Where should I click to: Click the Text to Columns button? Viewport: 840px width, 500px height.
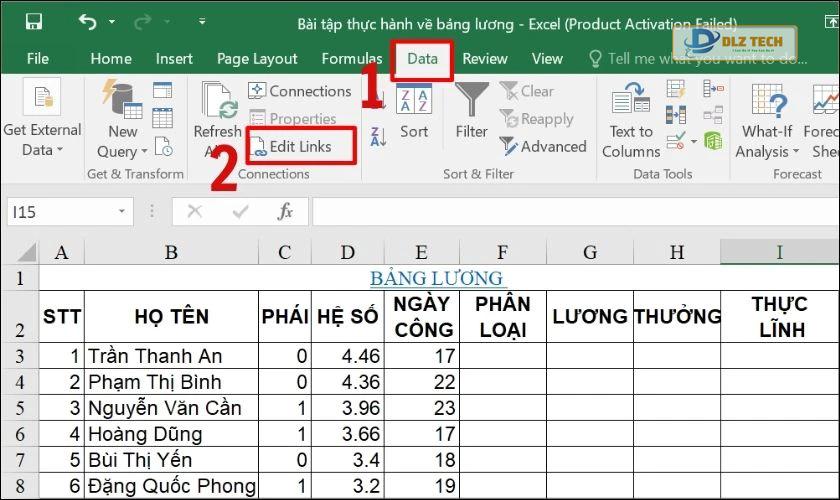click(x=631, y=121)
